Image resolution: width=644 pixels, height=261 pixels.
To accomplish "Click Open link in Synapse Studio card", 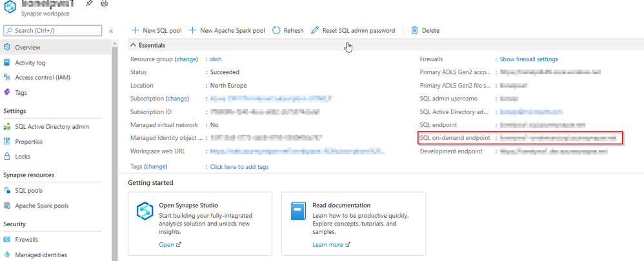I will click(170, 245).
